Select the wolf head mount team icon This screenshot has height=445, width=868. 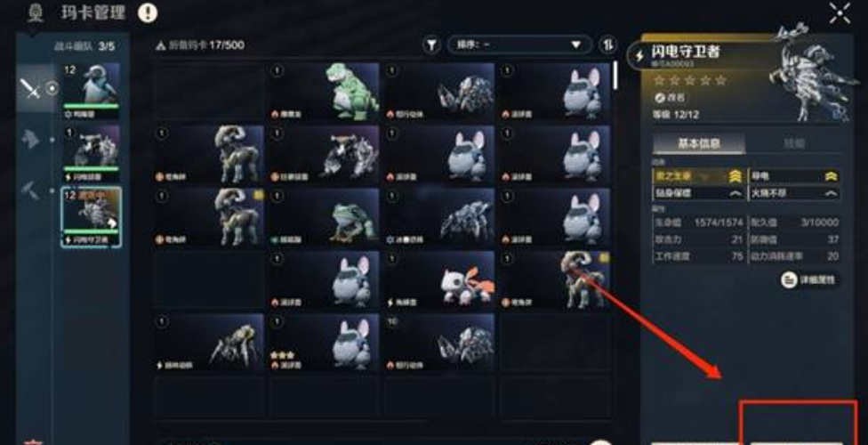(30, 139)
